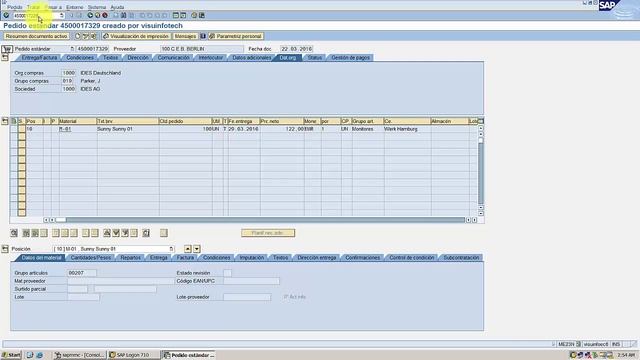
Task: Open the Ayuda menu
Action: (117, 7)
